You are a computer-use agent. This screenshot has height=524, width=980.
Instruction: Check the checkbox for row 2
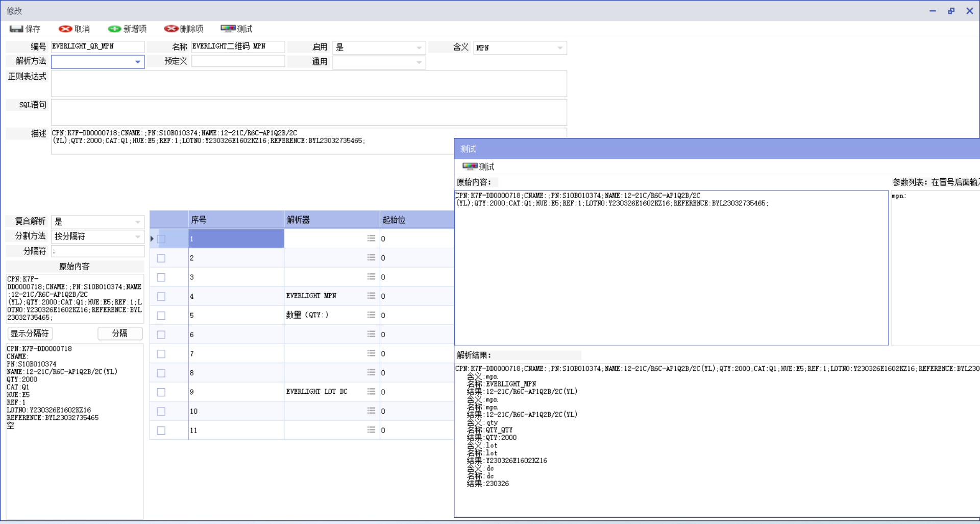pyautogui.click(x=161, y=258)
